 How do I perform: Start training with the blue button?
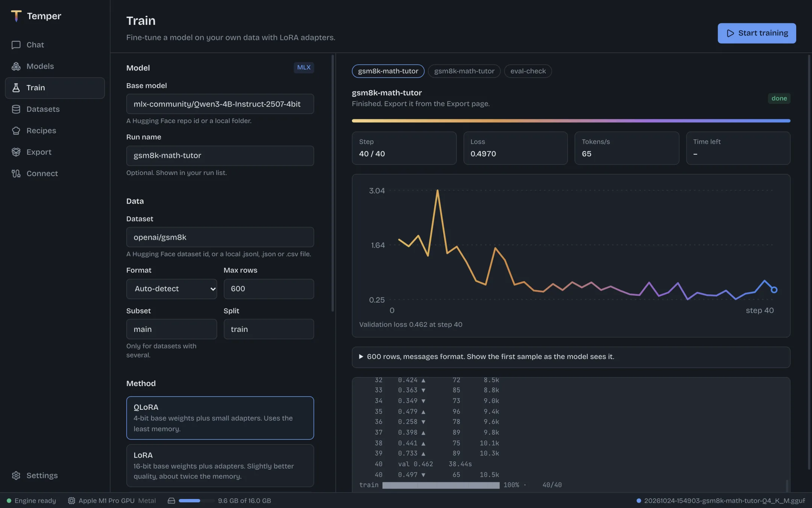coord(756,33)
